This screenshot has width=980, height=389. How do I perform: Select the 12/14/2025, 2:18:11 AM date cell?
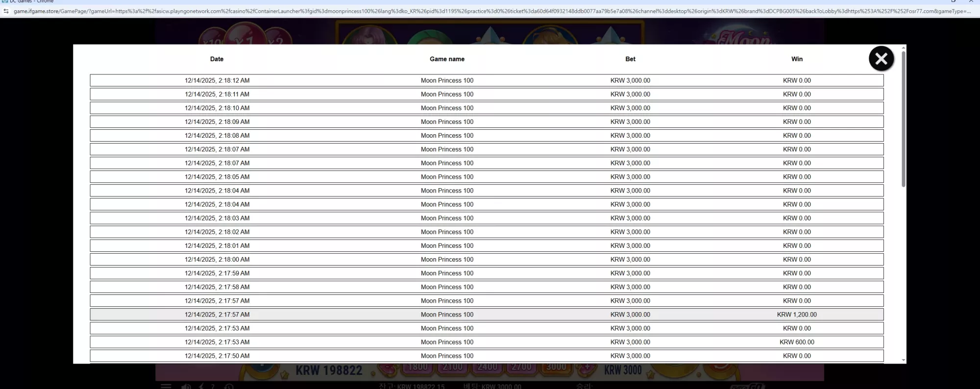click(x=217, y=95)
